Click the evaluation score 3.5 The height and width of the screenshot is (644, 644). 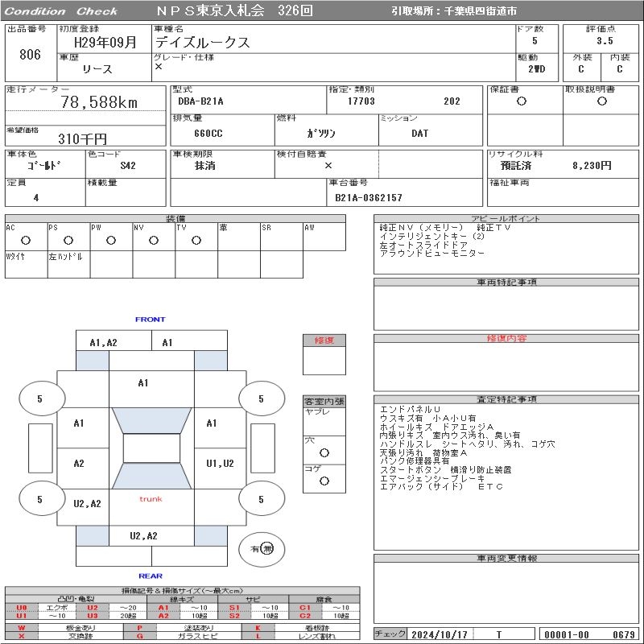(605, 41)
